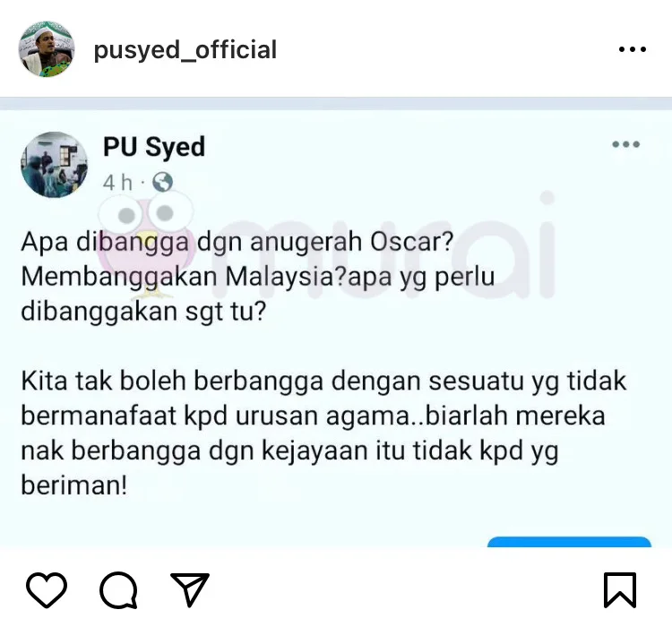The image size is (672, 627).
Task: Click the word 'beriman!' in the post
Action: click(74, 485)
